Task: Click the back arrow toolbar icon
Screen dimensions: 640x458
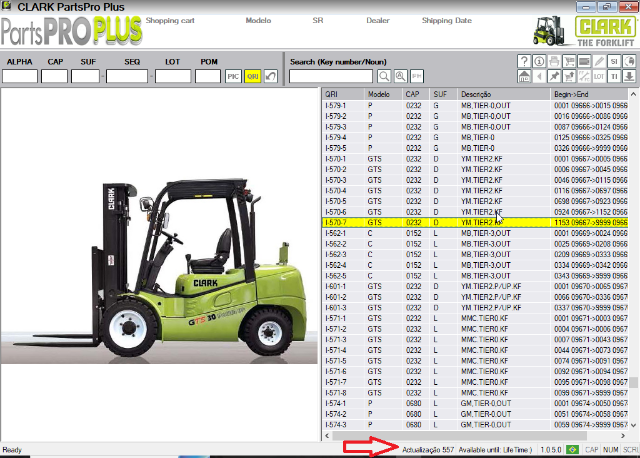Action: click(539, 76)
